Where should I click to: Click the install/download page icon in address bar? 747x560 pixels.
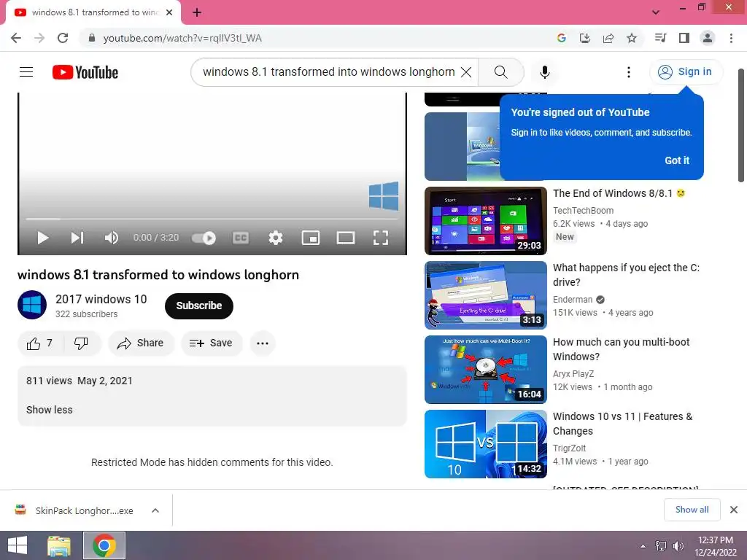[x=584, y=38]
